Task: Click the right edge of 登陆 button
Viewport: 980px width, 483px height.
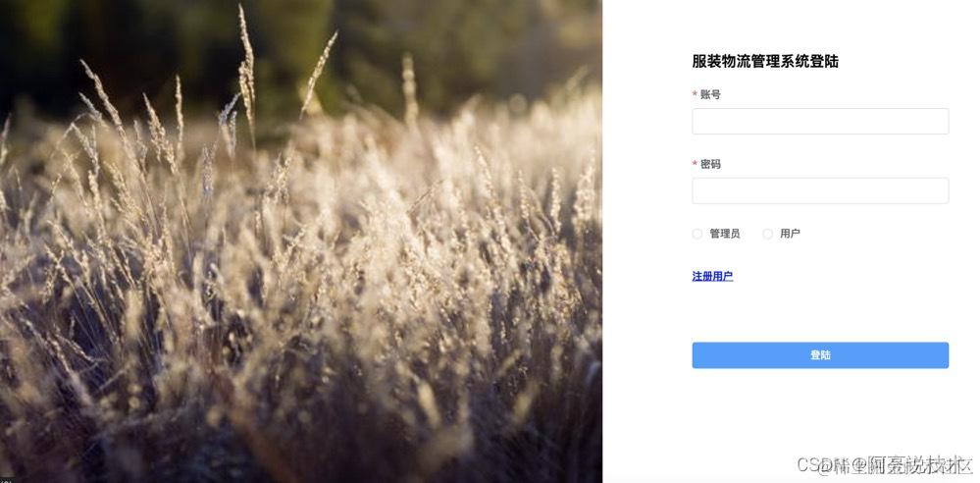Action: tap(941, 355)
